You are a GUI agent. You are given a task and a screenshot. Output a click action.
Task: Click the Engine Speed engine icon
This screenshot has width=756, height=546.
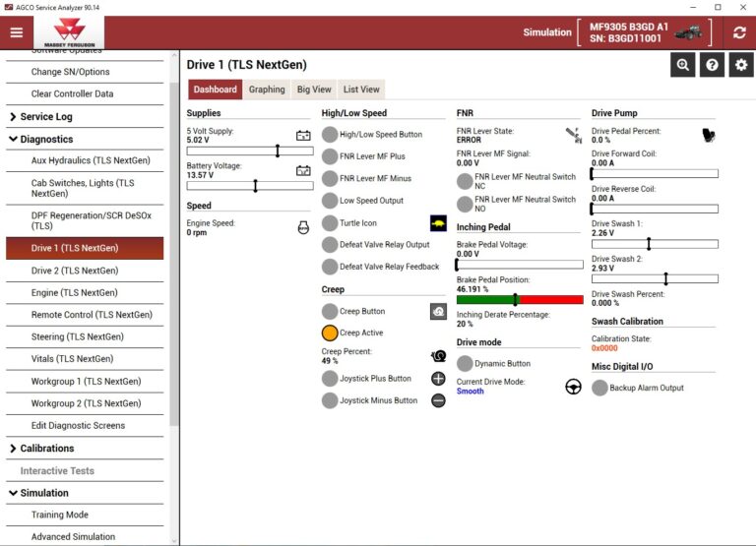pos(303,227)
